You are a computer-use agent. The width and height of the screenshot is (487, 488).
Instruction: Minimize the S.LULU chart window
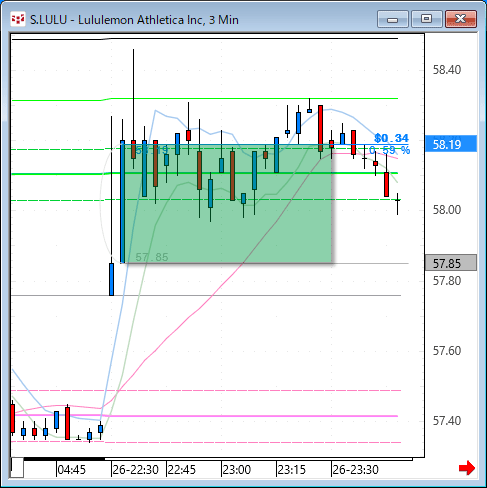pyautogui.click(x=393, y=19)
